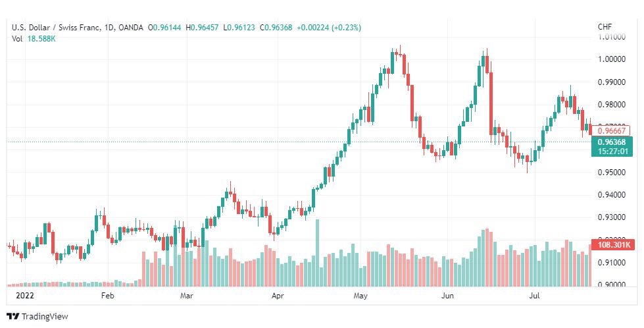
Task: Click the Vol 18.588K indicator label
Action: click(x=34, y=39)
